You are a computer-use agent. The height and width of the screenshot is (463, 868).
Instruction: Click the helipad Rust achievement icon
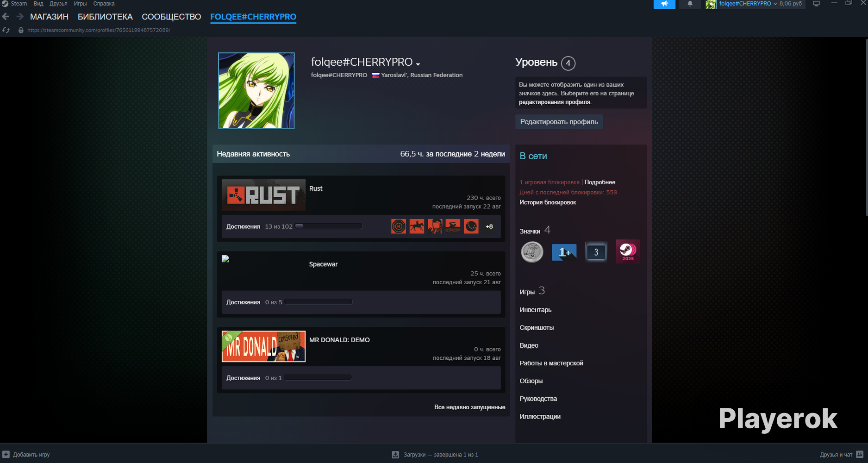tap(399, 226)
